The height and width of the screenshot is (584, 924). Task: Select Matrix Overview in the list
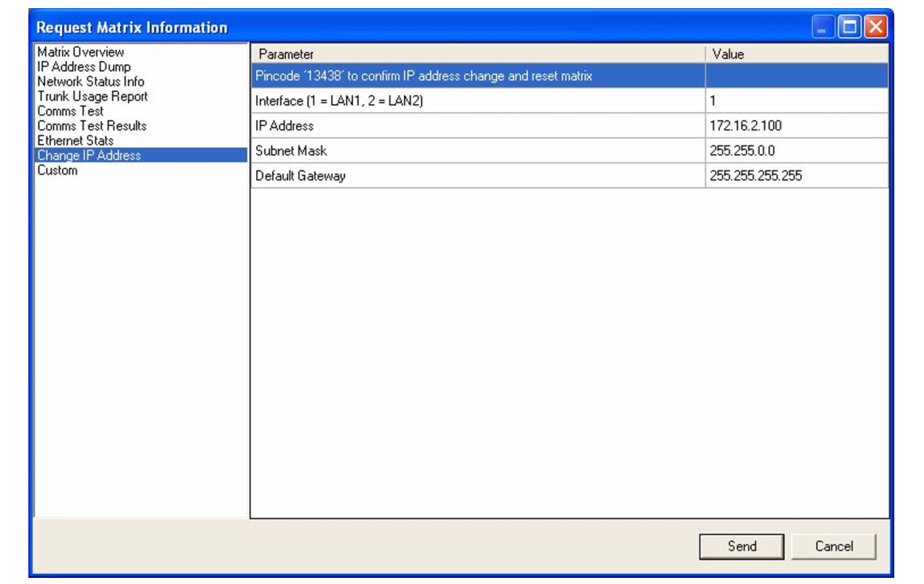[81, 52]
